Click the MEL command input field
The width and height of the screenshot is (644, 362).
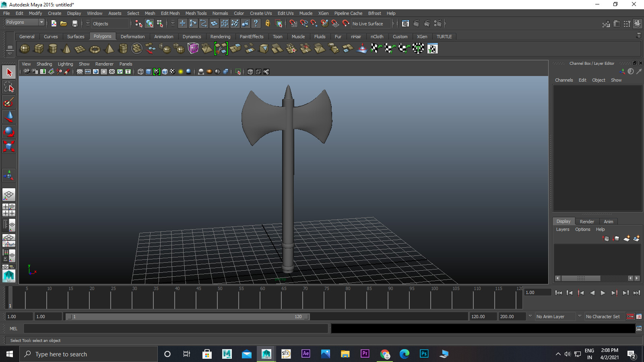click(x=175, y=329)
